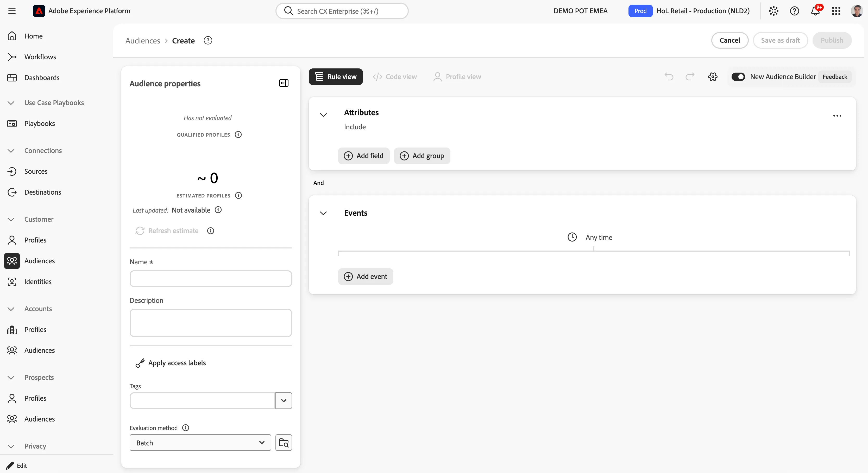This screenshot has height=473, width=868.
Task: Show Qualified Profiles info tooltip
Action: tap(238, 135)
